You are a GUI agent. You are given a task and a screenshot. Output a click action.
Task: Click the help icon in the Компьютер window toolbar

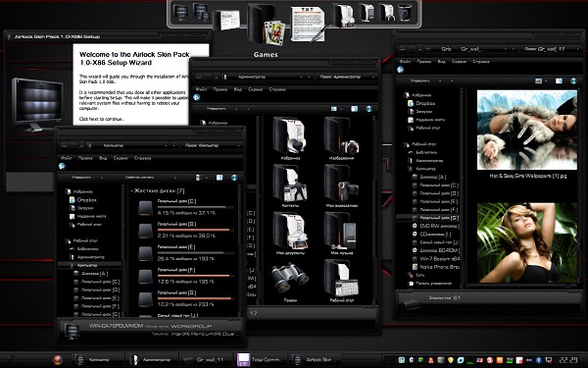[x=234, y=178]
